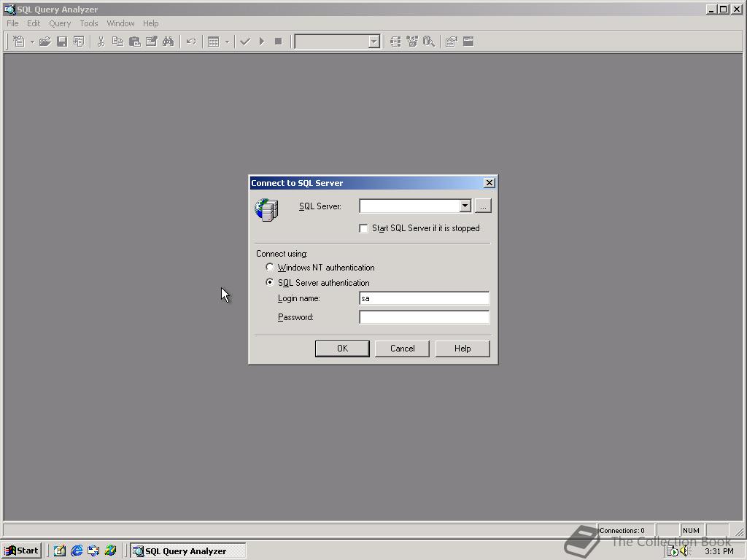Click the Windows Start button
This screenshot has width=747, height=560.
coord(21,551)
